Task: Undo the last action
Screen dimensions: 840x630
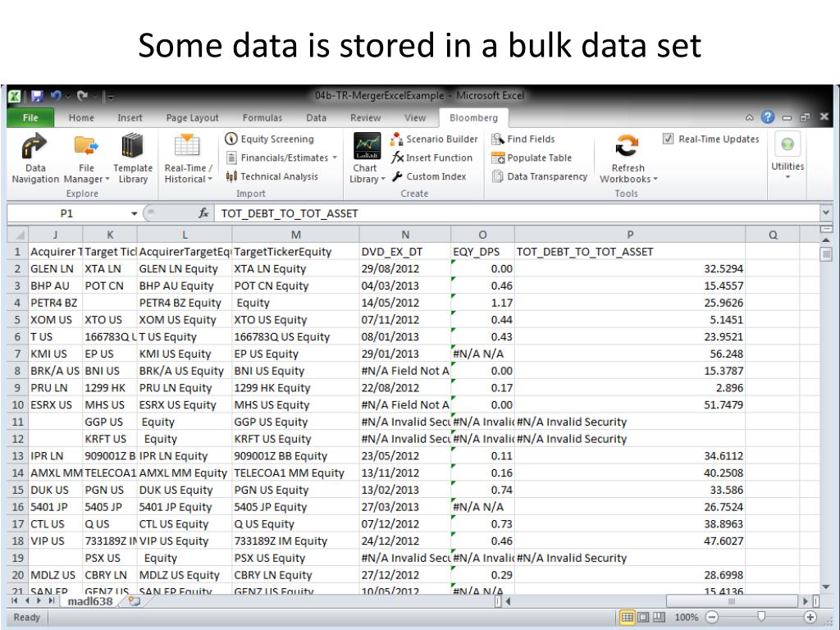Action: coord(56,96)
